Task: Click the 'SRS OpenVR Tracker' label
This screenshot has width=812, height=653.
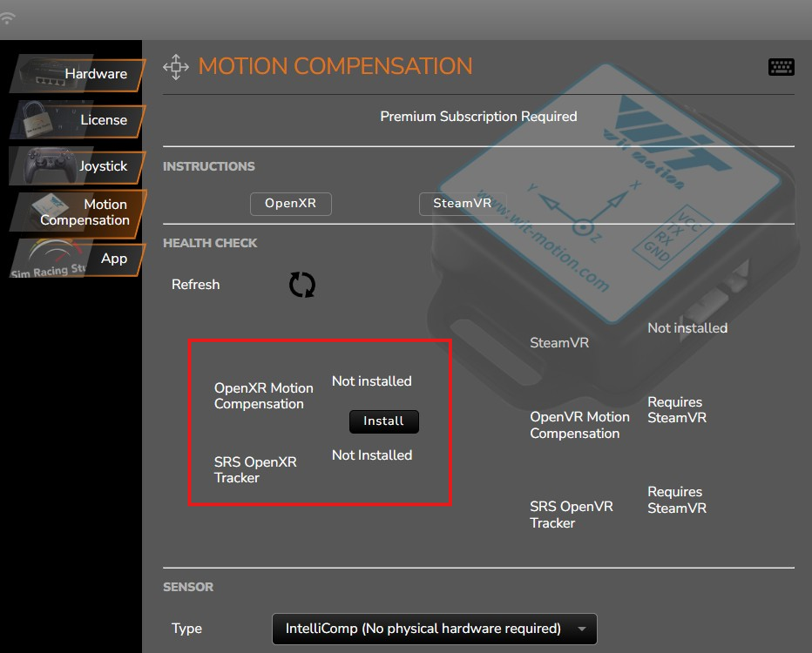Action: click(x=572, y=515)
